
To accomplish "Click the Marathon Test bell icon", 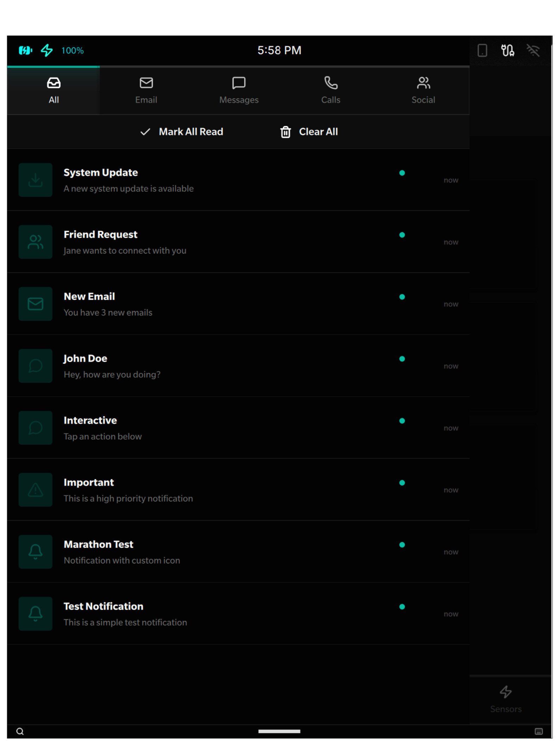I will pyautogui.click(x=35, y=552).
